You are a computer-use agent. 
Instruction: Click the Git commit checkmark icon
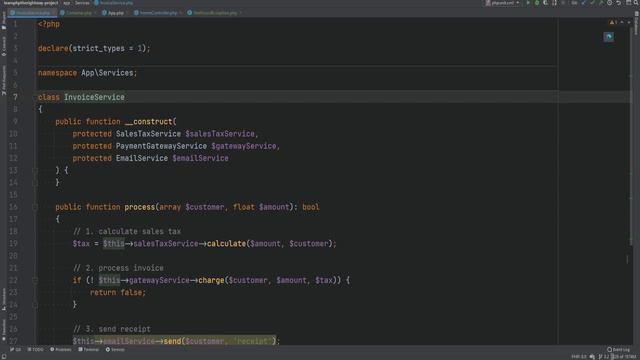pyautogui.click(x=592, y=3)
